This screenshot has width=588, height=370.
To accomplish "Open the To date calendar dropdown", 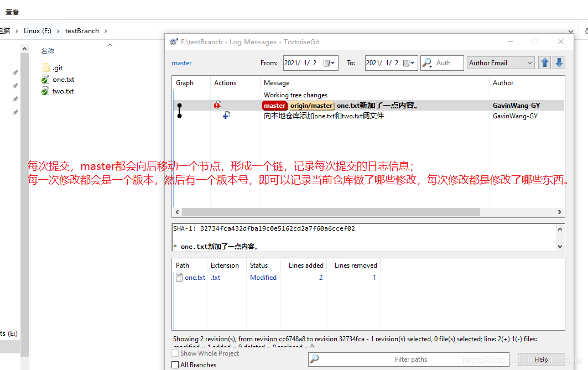I will coord(409,63).
